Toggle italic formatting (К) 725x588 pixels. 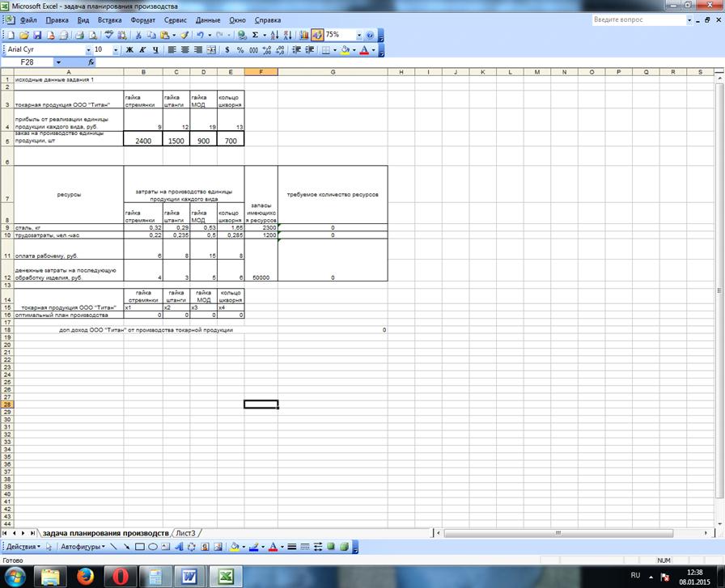pos(142,50)
